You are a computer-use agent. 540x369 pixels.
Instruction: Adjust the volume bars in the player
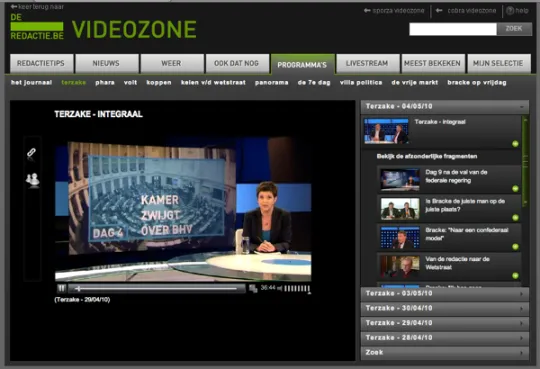coord(297,288)
